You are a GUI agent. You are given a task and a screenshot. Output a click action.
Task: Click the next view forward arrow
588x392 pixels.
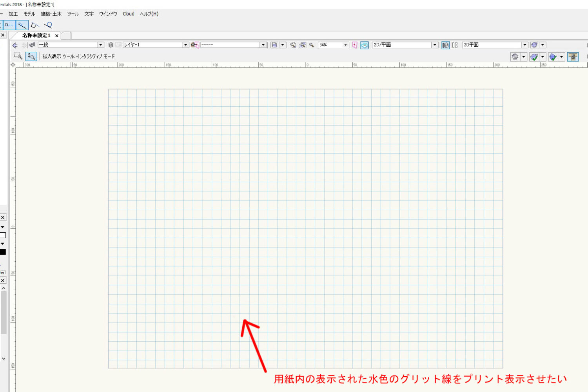tap(24, 45)
